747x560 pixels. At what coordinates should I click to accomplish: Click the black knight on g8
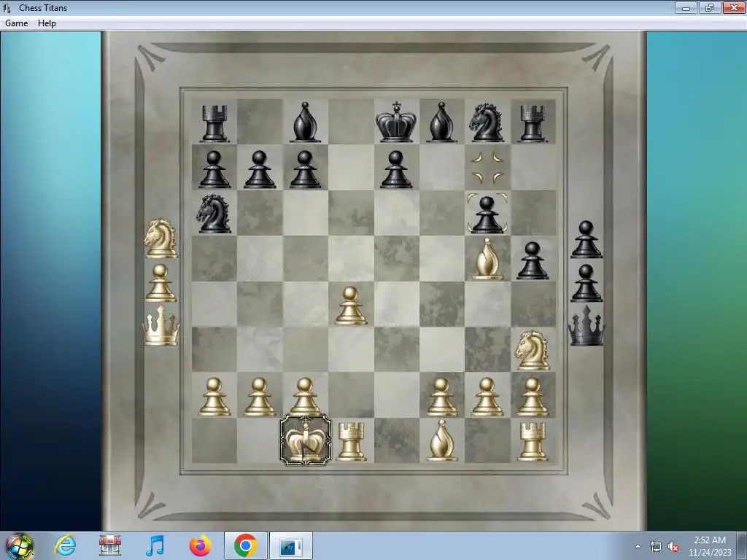tap(487, 122)
